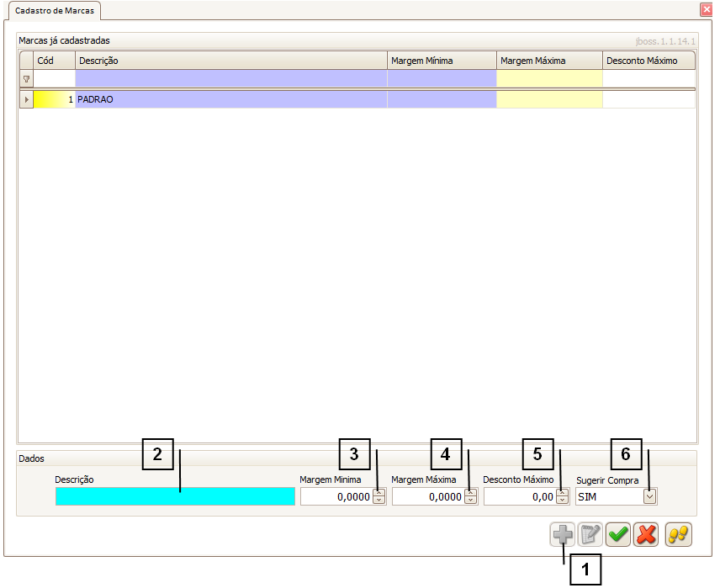
Task: Click the cyan Descrição input field
Action: coord(175,496)
